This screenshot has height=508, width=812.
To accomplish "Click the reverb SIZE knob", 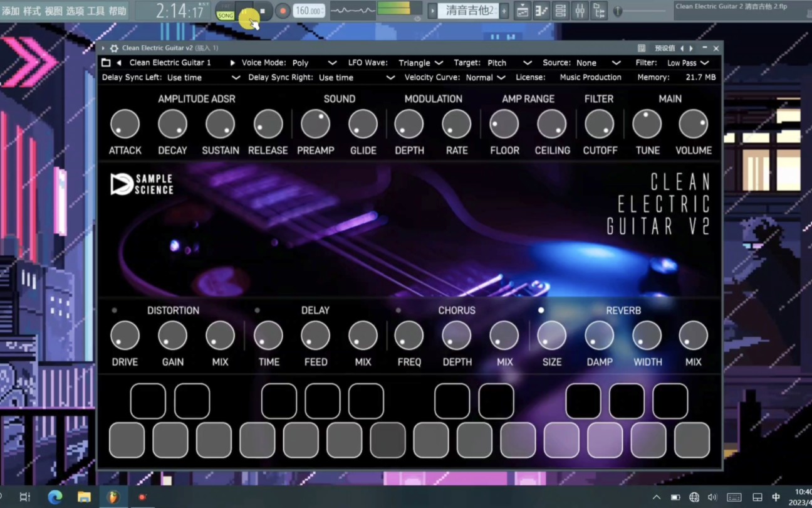I will 552,336.
